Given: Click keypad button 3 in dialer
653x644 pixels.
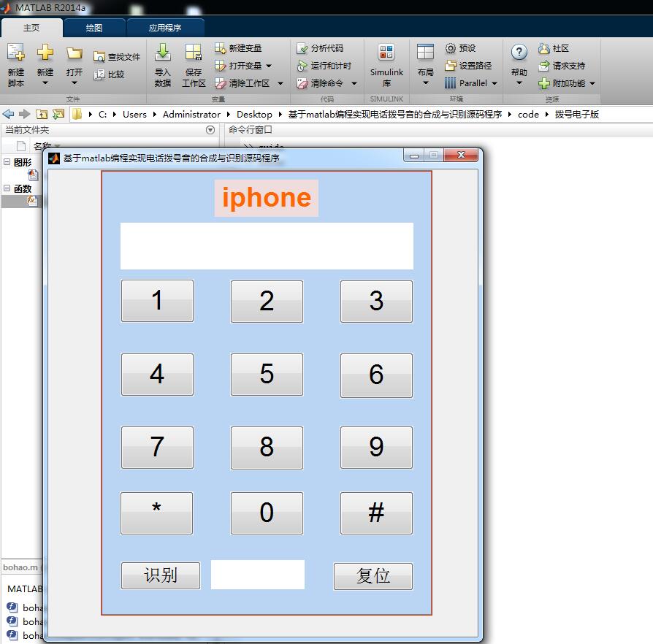Looking at the screenshot, I should (376, 302).
